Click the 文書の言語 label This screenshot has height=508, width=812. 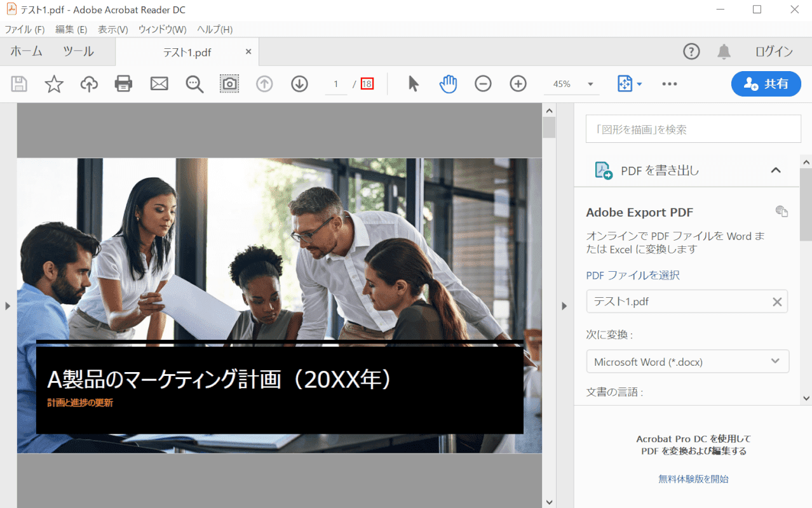coord(614,392)
